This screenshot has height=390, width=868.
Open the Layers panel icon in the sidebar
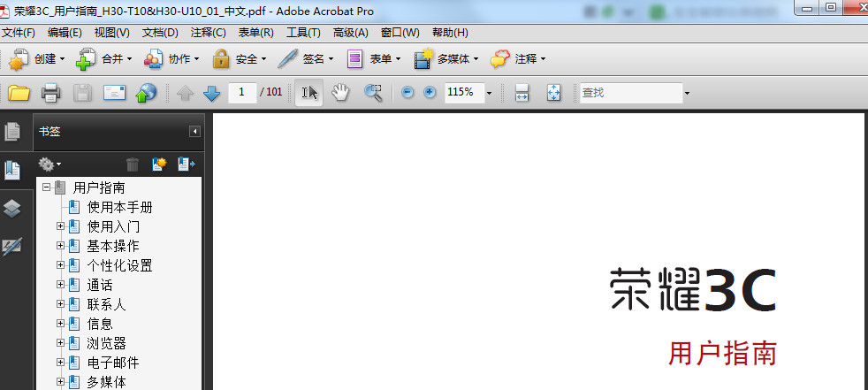(12, 209)
